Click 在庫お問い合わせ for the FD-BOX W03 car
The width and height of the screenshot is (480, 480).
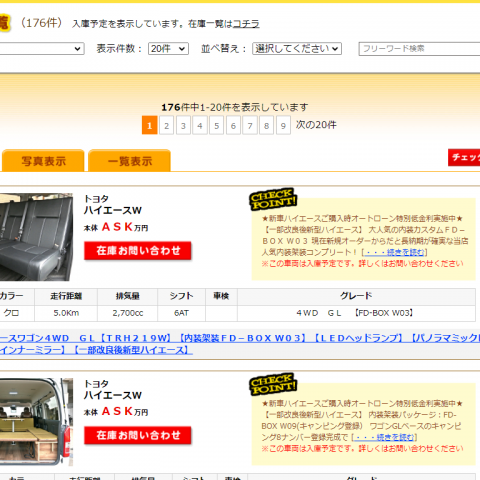coord(138,251)
